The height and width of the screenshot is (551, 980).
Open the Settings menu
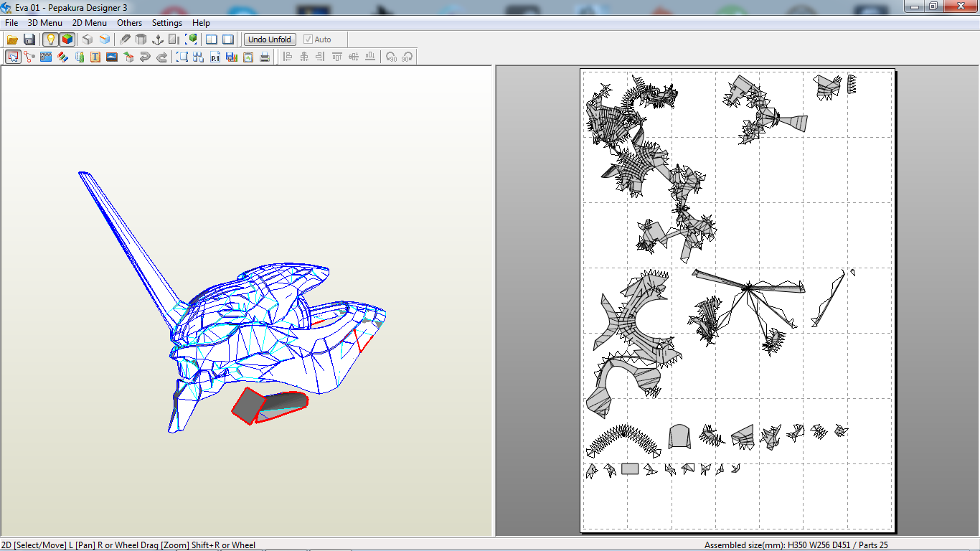click(x=167, y=23)
